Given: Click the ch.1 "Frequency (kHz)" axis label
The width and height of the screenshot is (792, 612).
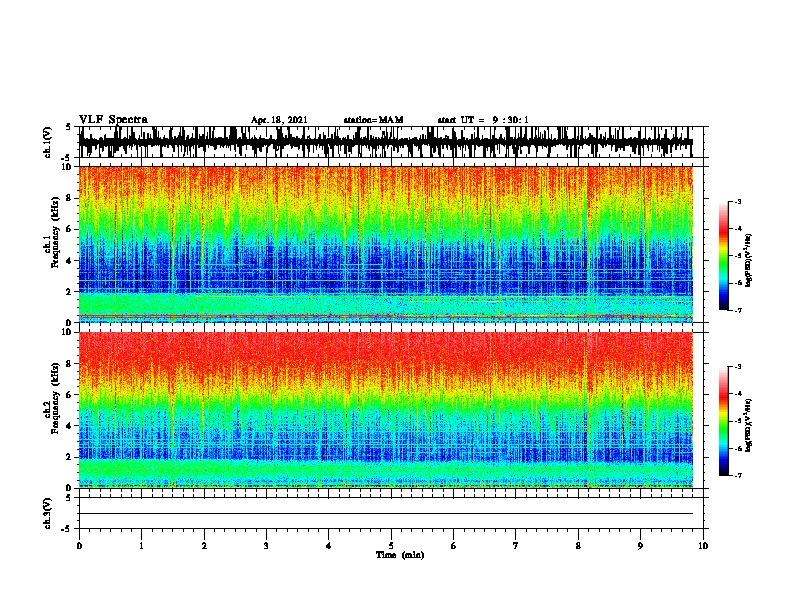Looking at the screenshot, I should (55, 232).
